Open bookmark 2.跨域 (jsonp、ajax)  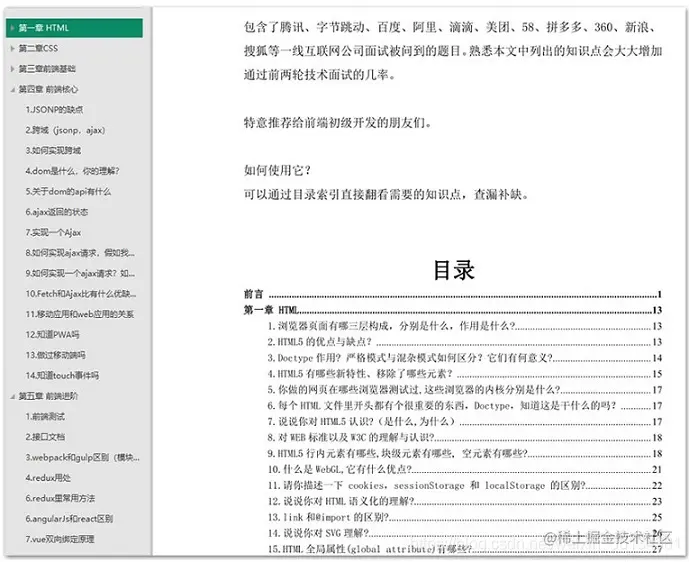pyautogui.click(x=65, y=130)
